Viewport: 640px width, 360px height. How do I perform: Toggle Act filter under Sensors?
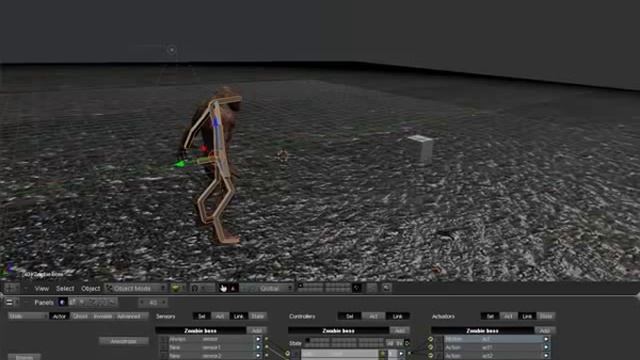pyautogui.click(x=220, y=316)
